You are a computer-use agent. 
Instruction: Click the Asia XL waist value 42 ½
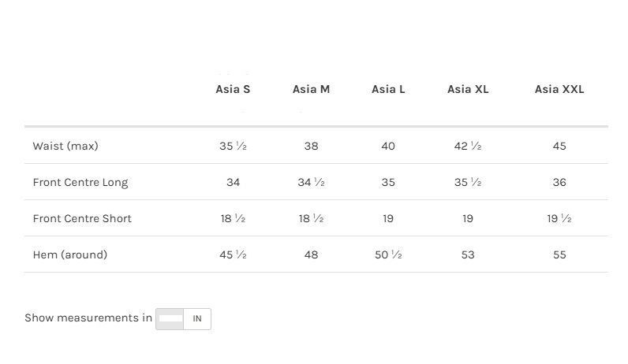(x=468, y=147)
